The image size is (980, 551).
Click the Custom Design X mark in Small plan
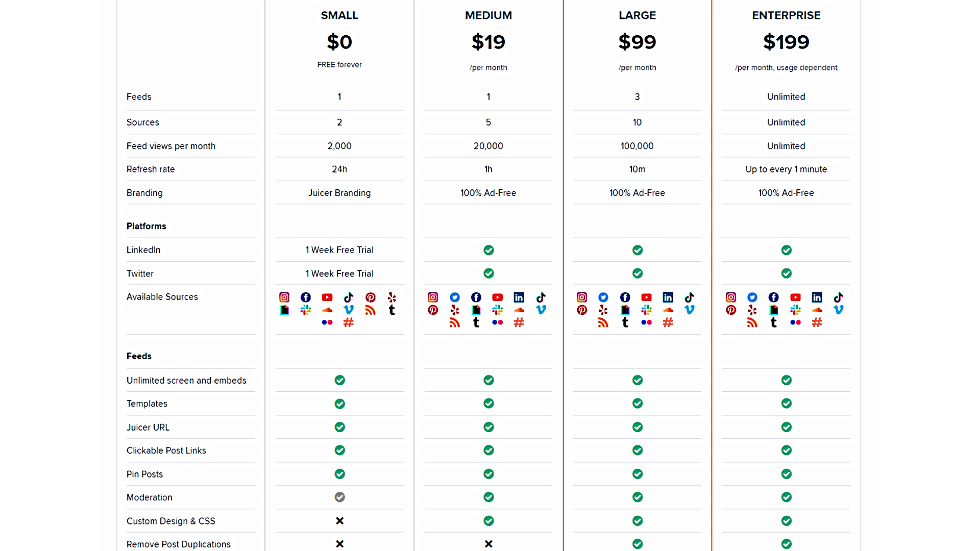[339, 521]
